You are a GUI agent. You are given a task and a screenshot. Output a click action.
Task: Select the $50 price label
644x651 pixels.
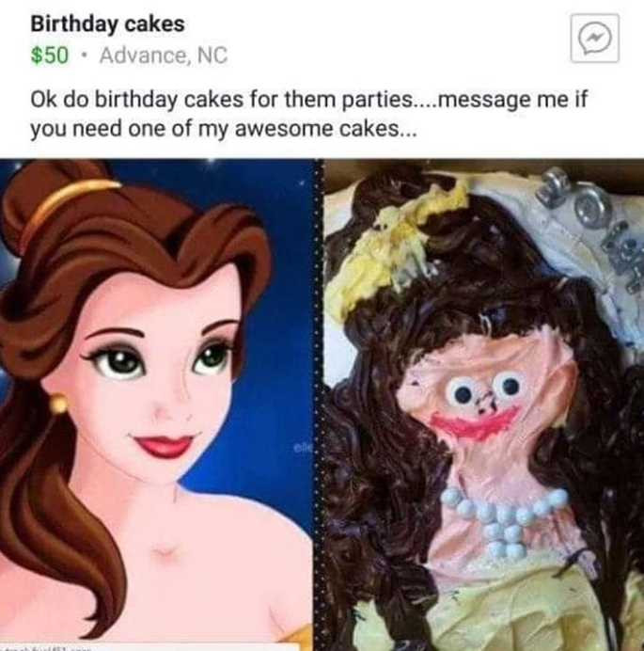coord(49,56)
